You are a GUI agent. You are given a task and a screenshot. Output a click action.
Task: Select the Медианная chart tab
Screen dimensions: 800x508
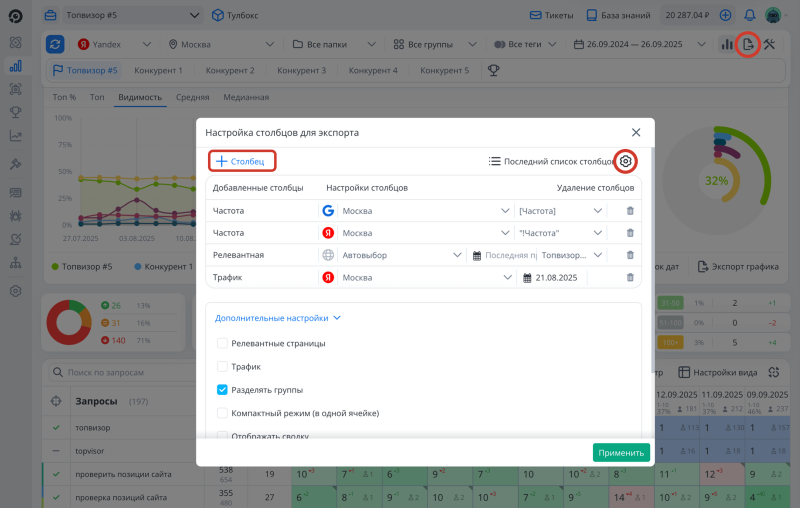pos(245,97)
